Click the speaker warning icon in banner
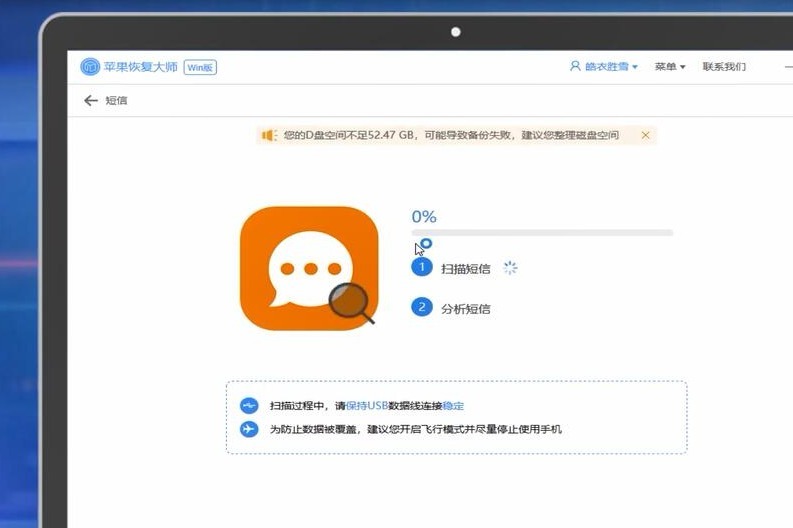Viewport: 793px width, 528px height. [269, 135]
